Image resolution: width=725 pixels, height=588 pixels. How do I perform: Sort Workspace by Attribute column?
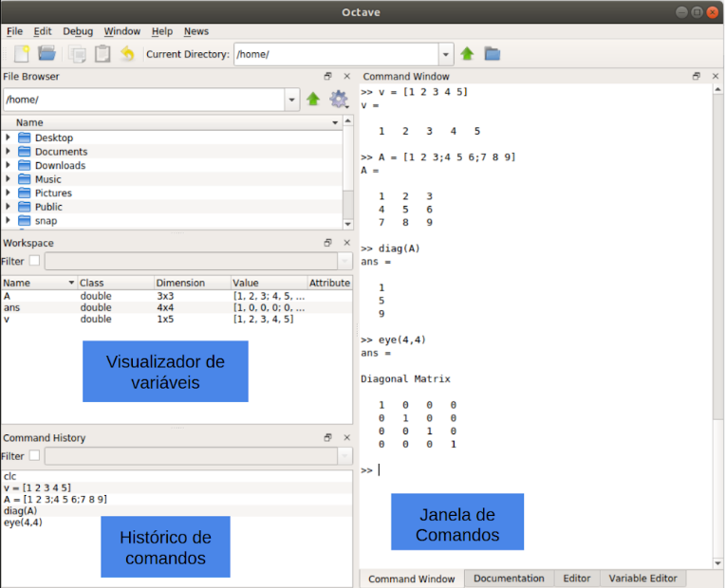pos(329,283)
